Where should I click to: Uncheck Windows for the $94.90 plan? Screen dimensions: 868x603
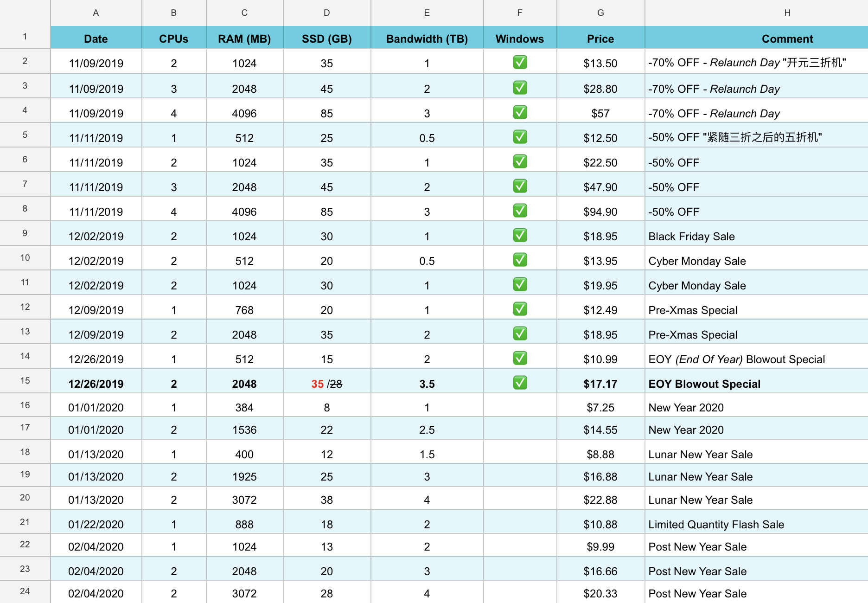tap(520, 211)
